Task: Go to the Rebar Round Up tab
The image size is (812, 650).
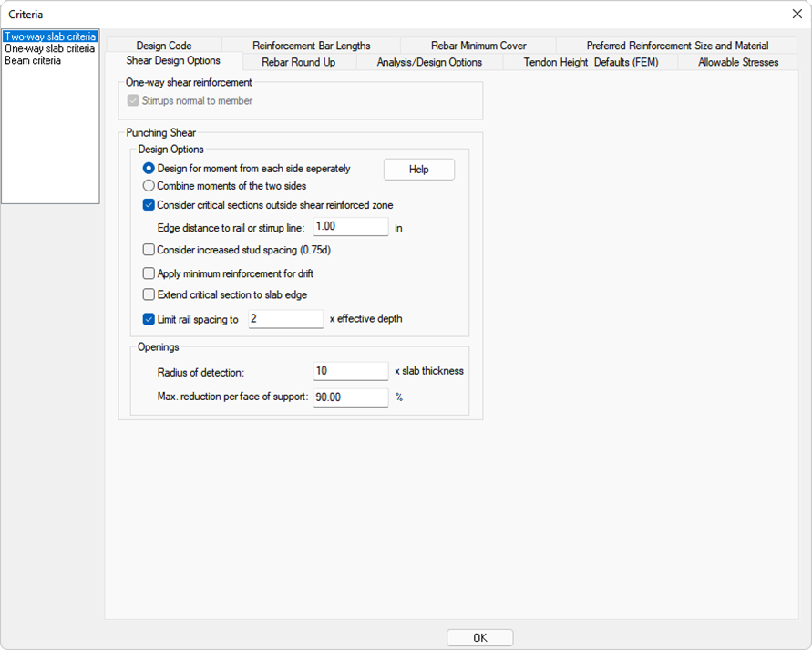Action: [x=298, y=62]
